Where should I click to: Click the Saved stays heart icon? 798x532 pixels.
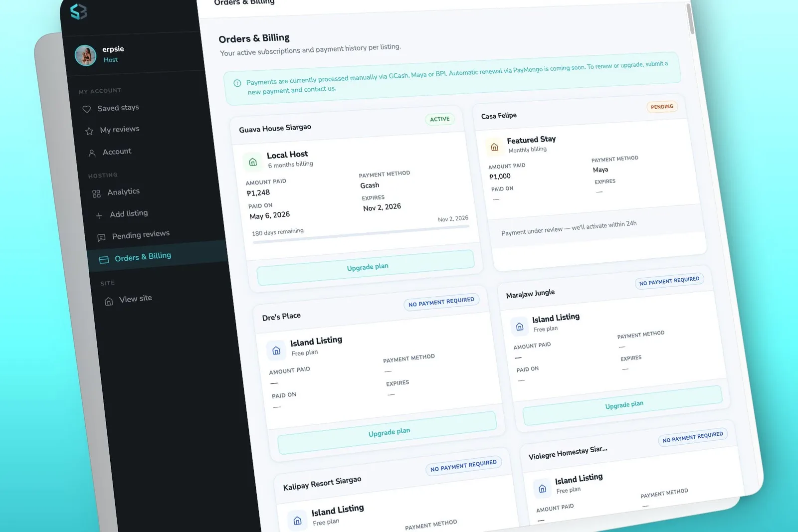pos(87,109)
